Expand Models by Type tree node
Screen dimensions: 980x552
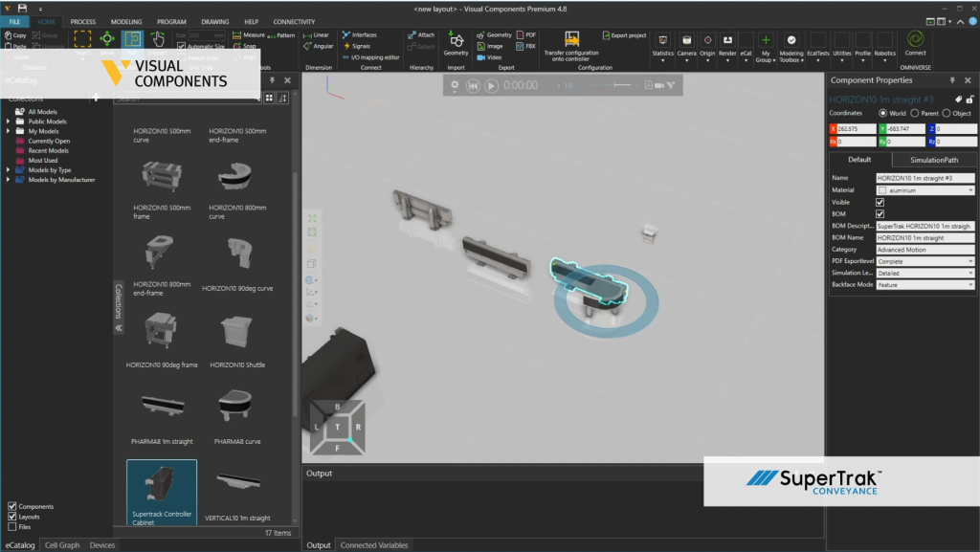point(9,169)
